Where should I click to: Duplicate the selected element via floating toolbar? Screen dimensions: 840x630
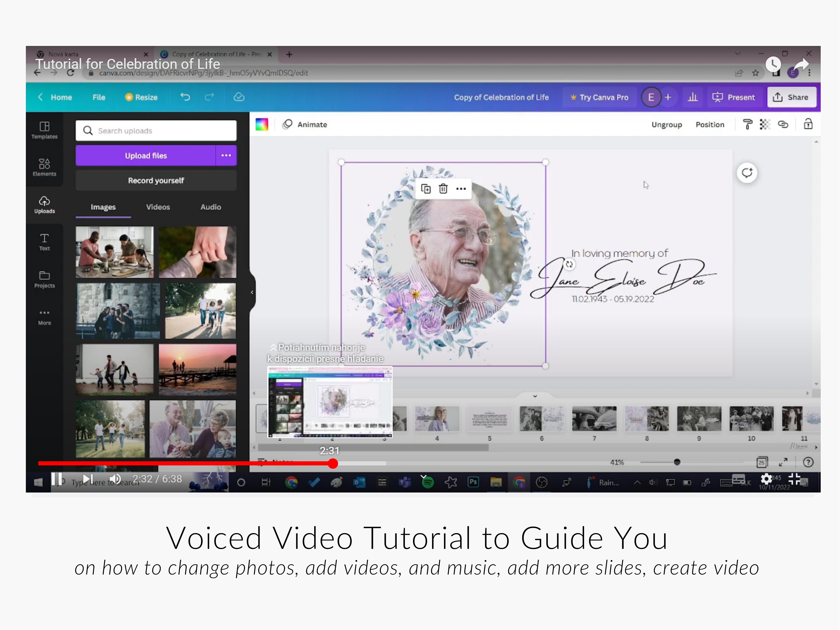point(426,189)
